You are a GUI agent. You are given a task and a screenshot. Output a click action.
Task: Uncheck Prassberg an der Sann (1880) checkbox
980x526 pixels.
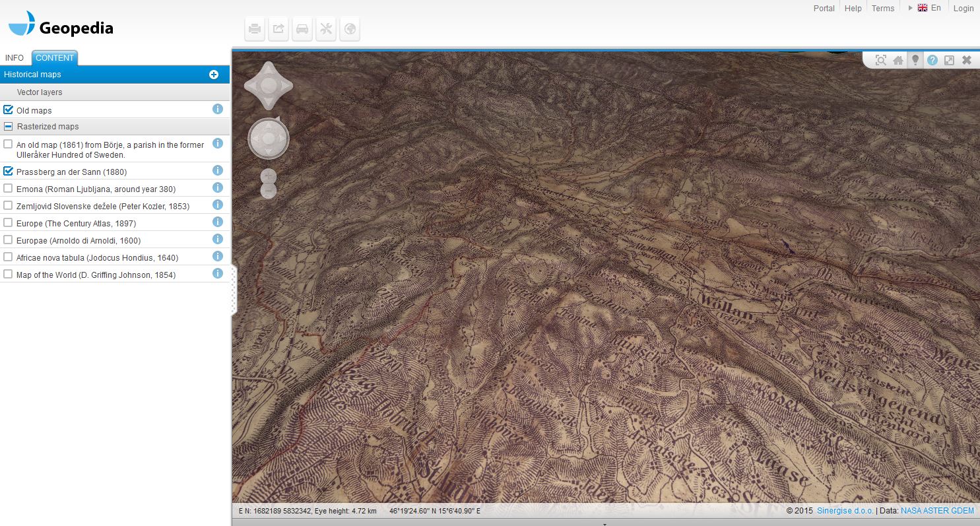pos(8,171)
